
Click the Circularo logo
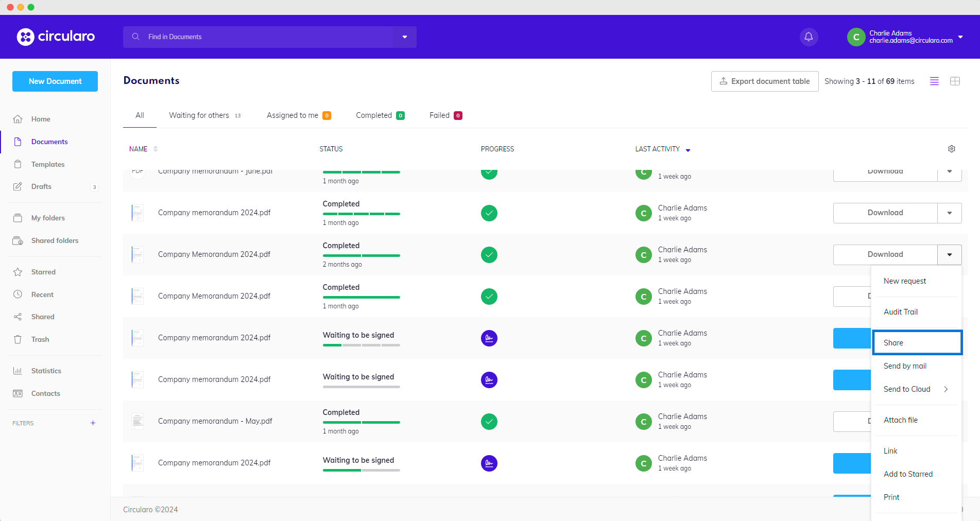coord(56,37)
